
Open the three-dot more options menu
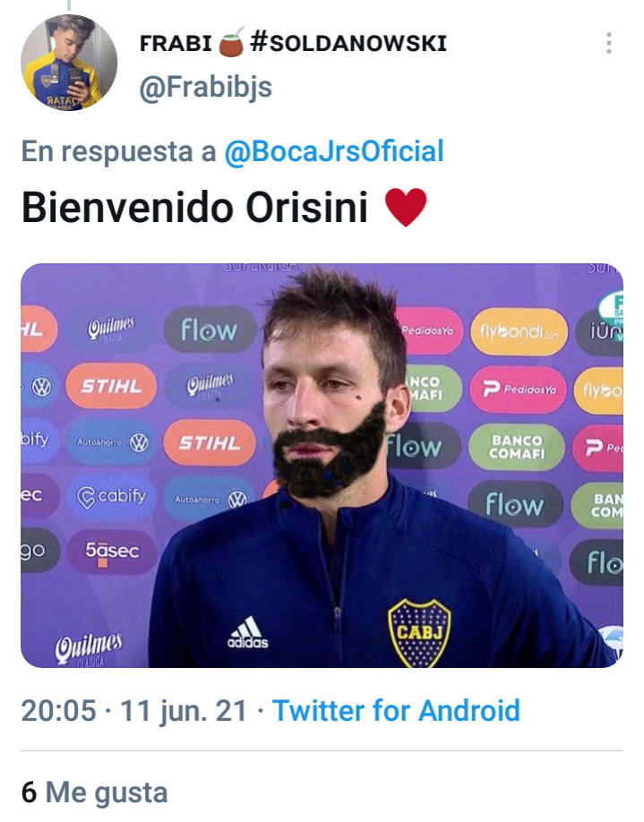coord(608,43)
